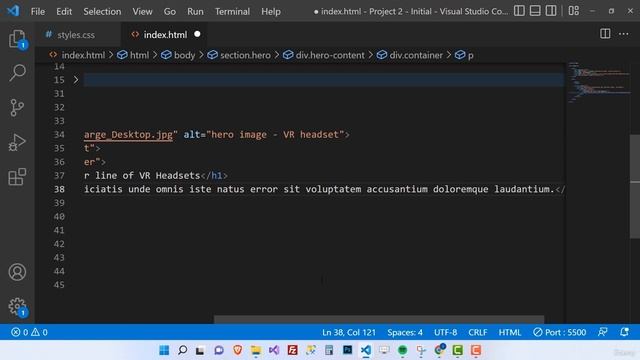Open Windows taskbar search
Image resolution: width=640 pixels, height=360 pixels.
click(x=182, y=350)
